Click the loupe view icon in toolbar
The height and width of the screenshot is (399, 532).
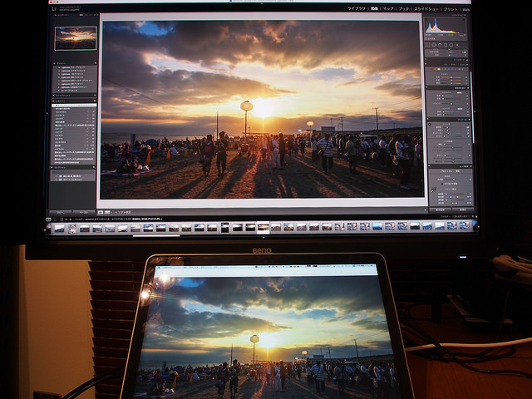click(101, 213)
